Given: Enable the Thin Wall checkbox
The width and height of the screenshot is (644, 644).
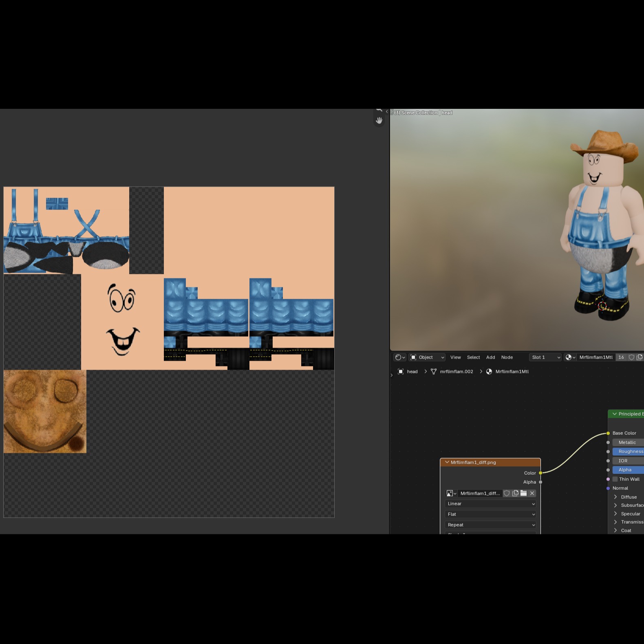Looking at the screenshot, I should coord(615,479).
